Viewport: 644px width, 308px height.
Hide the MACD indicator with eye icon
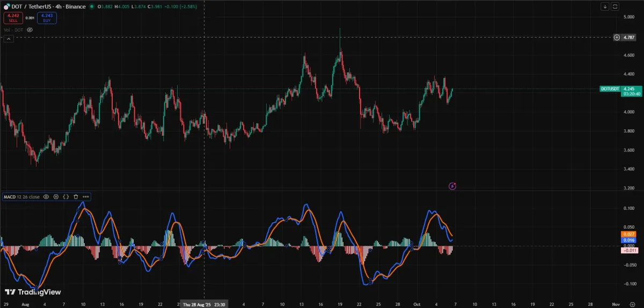tap(46, 197)
